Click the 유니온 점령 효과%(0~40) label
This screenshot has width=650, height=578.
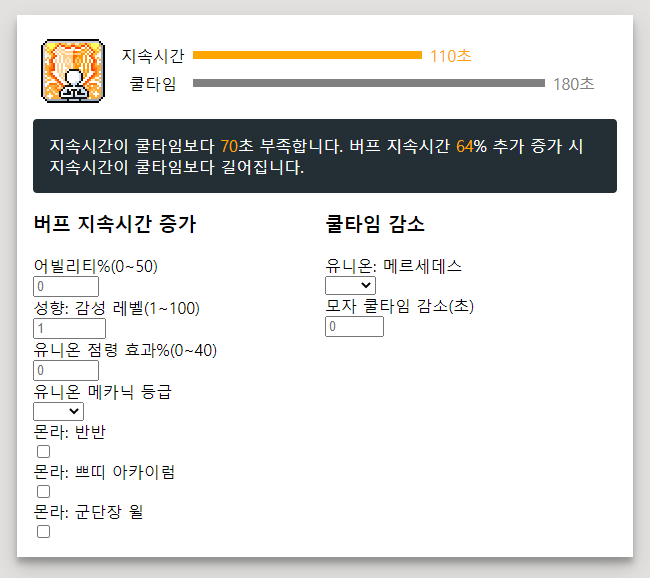(x=125, y=350)
